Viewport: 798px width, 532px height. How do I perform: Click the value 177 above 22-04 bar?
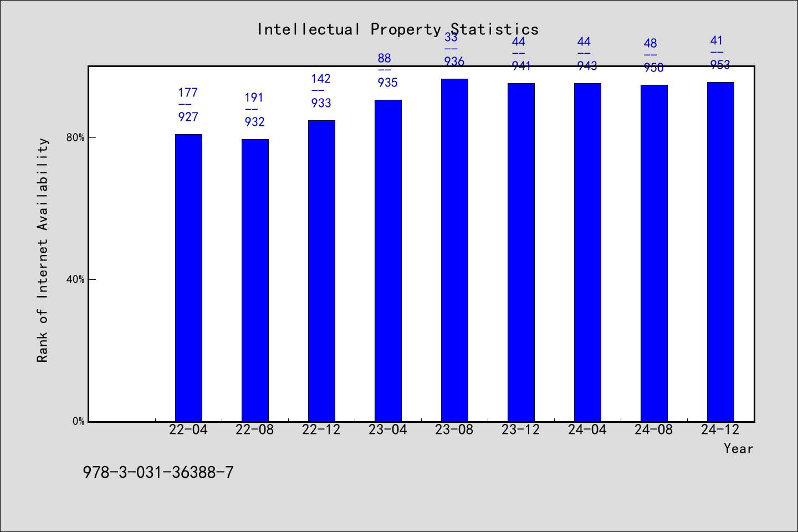pyautogui.click(x=188, y=93)
